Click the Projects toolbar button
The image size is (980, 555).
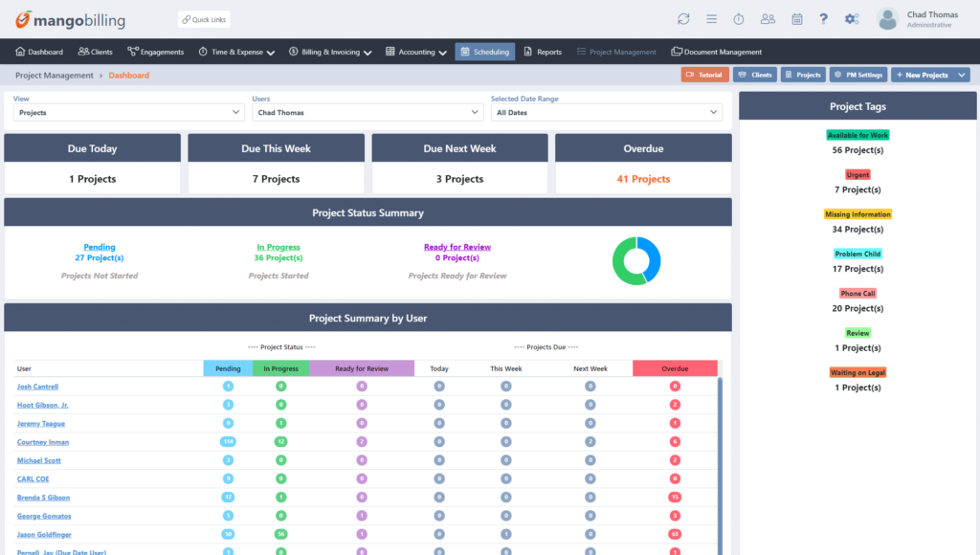click(803, 75)
